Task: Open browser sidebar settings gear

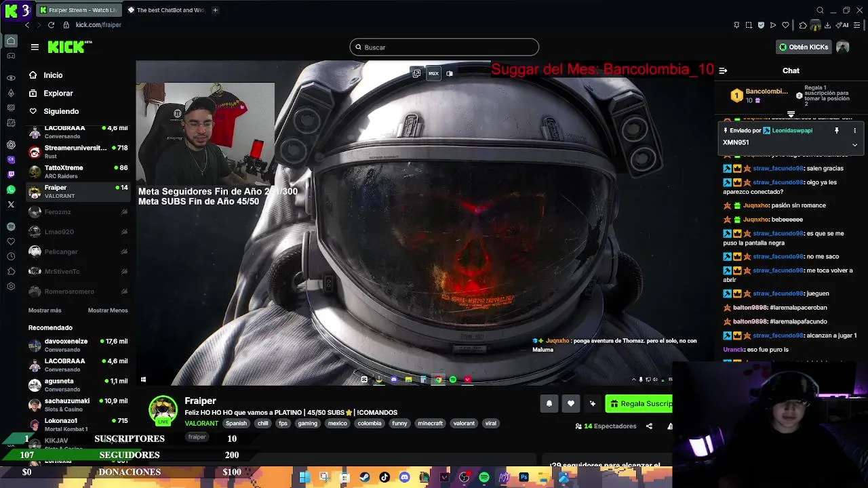Action: [11, 286]
